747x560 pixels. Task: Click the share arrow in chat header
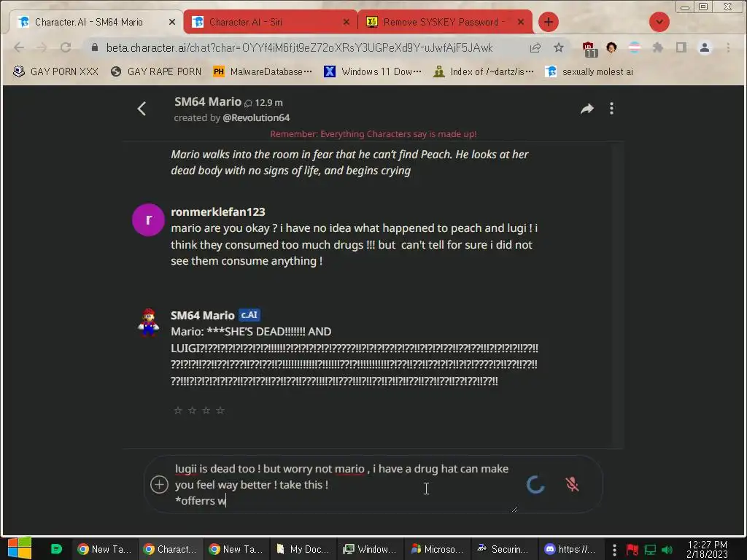point(587,109)
